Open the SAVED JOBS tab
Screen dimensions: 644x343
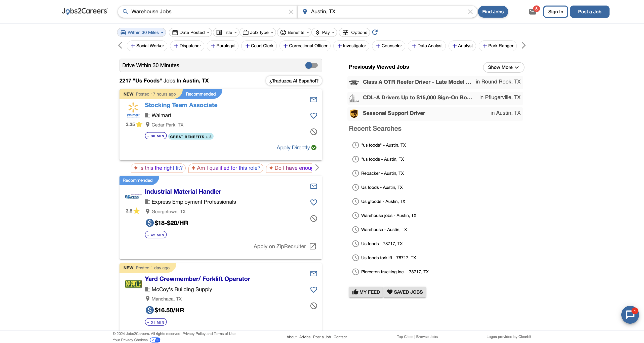pyautogui.click(x=405, y=292)
